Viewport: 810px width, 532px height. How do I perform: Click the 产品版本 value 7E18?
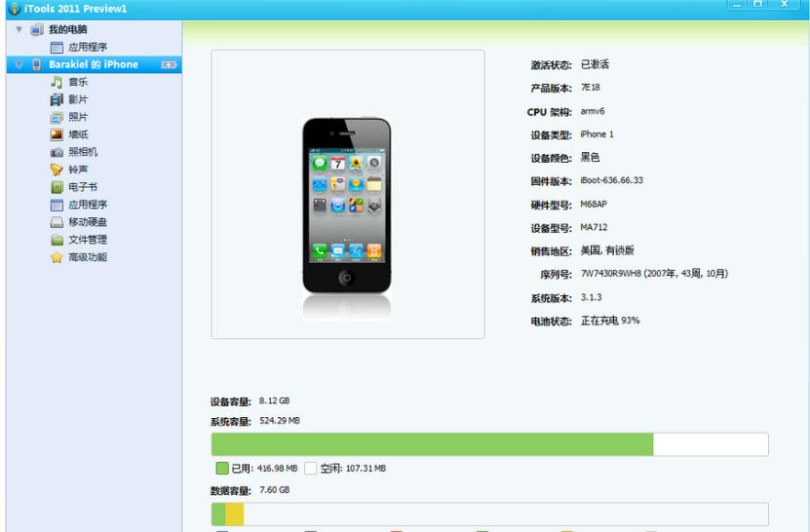pyautogui.click(x=591, y=88)
